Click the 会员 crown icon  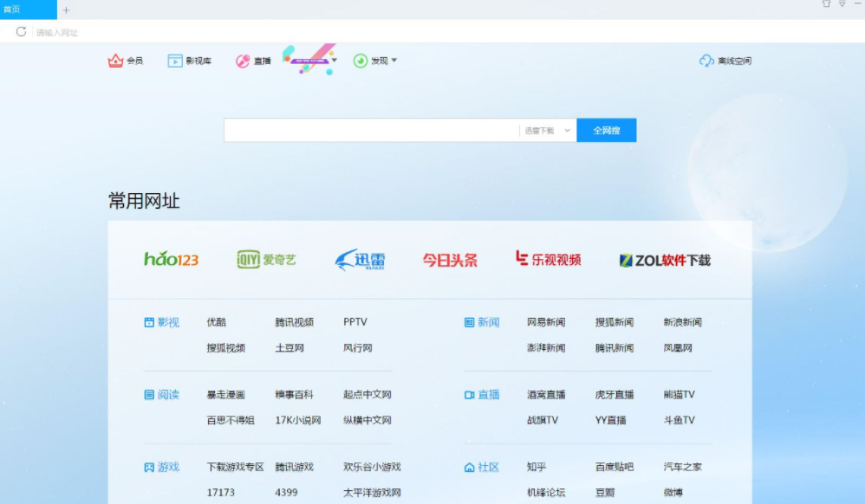115,61
